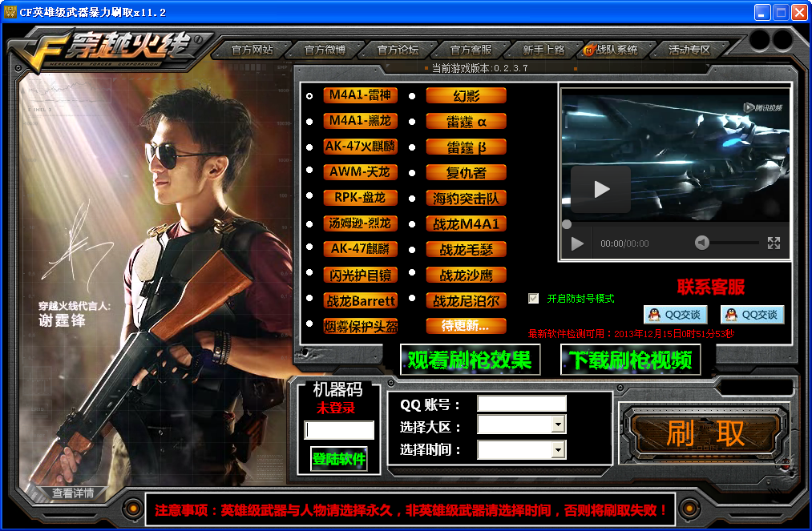Screen dimensions: 812x531
Task: Open the 官方客服 tab
Action: [x=471, y=50]
